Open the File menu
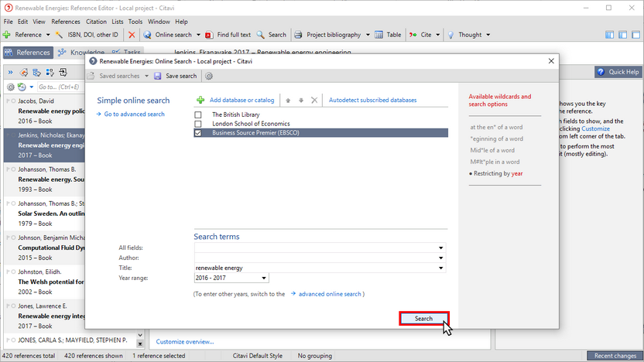The width and height of the screenshot is (644, 362). 9,22
